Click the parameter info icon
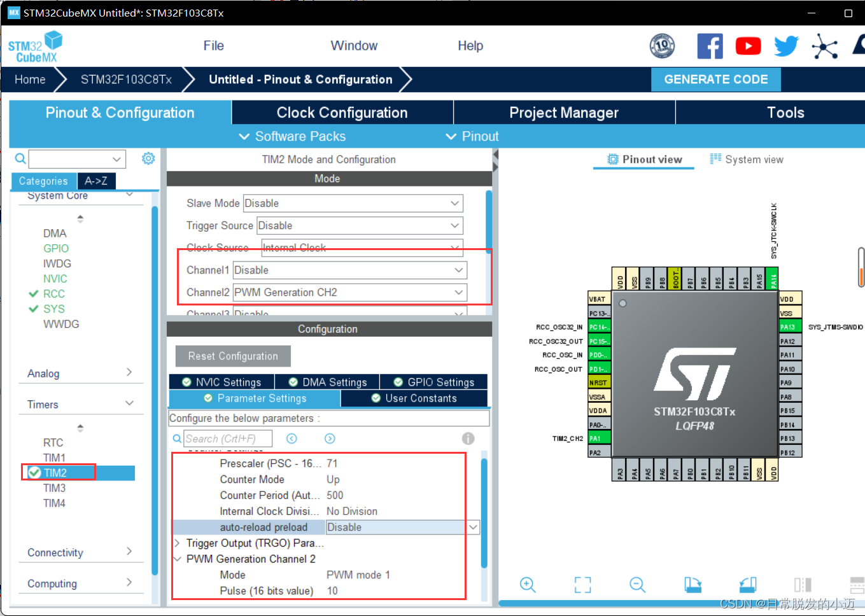Image resolution: width=865 pixels, height=616 pixels. (x=468, y=438)
